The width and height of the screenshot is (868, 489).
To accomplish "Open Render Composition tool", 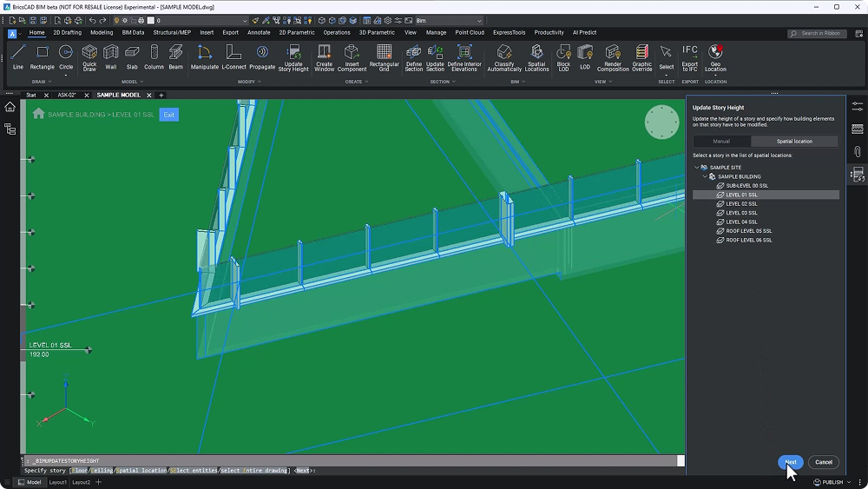I will tap(613, 57).
